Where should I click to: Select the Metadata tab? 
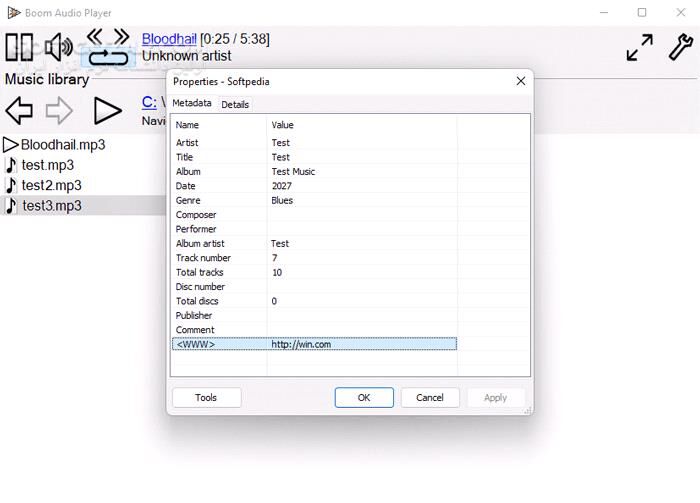192,103
